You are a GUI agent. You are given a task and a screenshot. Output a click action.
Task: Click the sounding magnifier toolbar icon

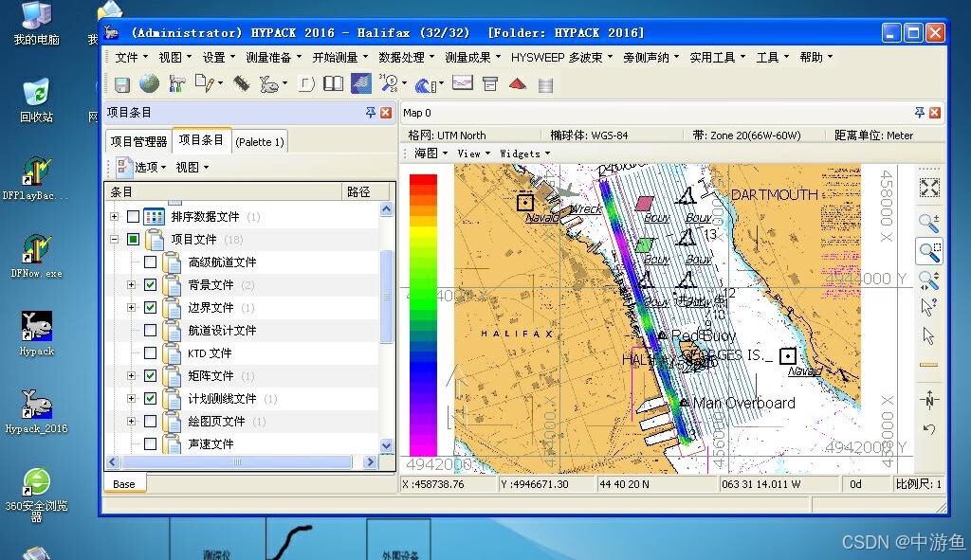point(390,83)
